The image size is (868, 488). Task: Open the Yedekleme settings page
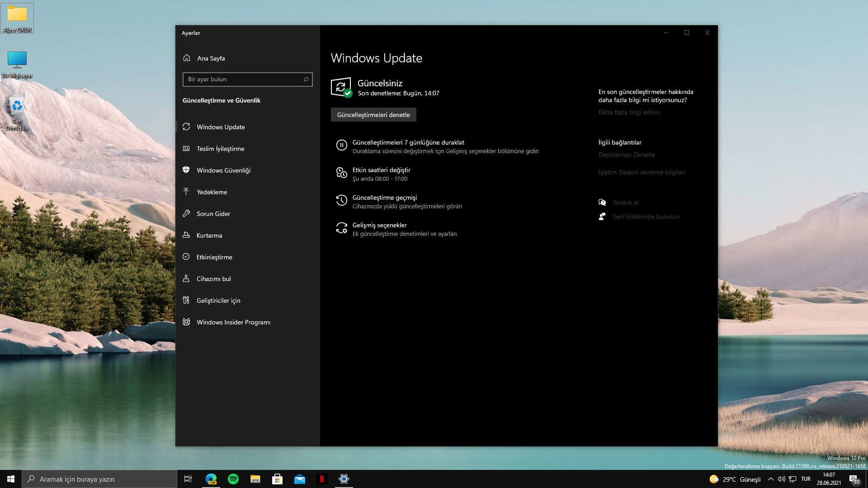click(x=212, y=192)
